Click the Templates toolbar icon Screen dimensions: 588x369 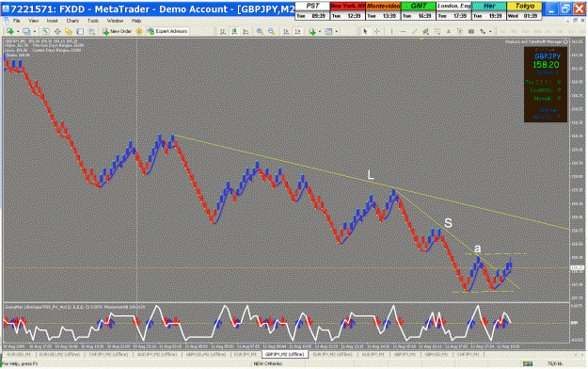point(328,32)
